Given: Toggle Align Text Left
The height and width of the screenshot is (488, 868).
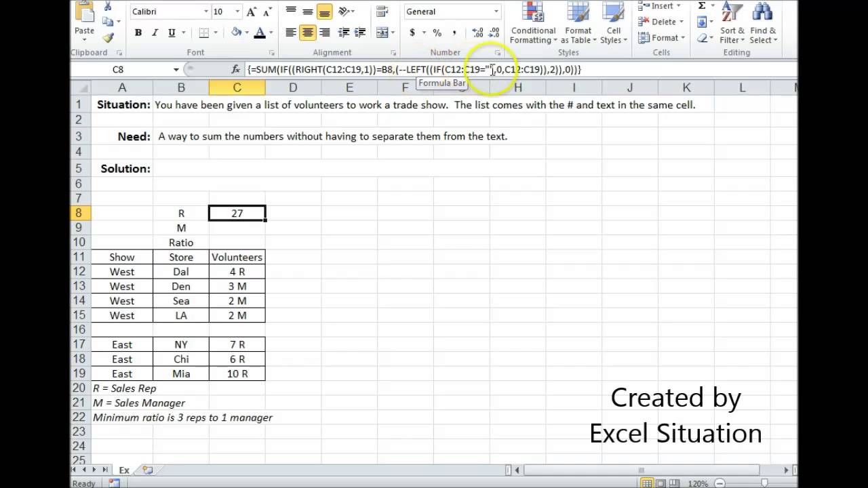Looking at the screenshot, I should click(291, 33).
